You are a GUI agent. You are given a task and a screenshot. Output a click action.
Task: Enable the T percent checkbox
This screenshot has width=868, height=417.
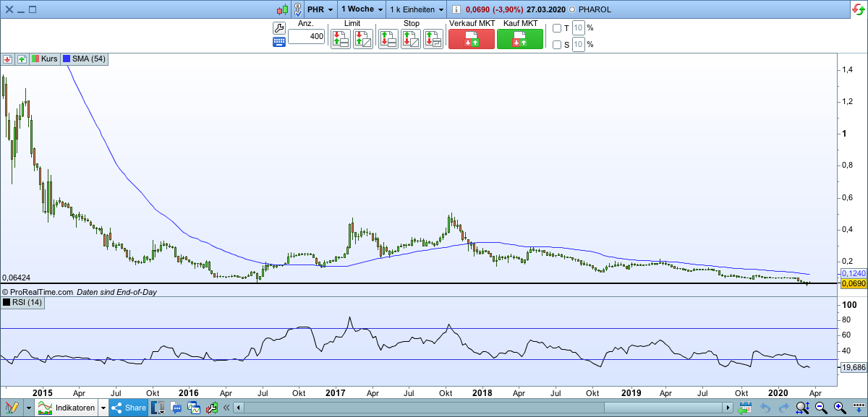(557, 28)
